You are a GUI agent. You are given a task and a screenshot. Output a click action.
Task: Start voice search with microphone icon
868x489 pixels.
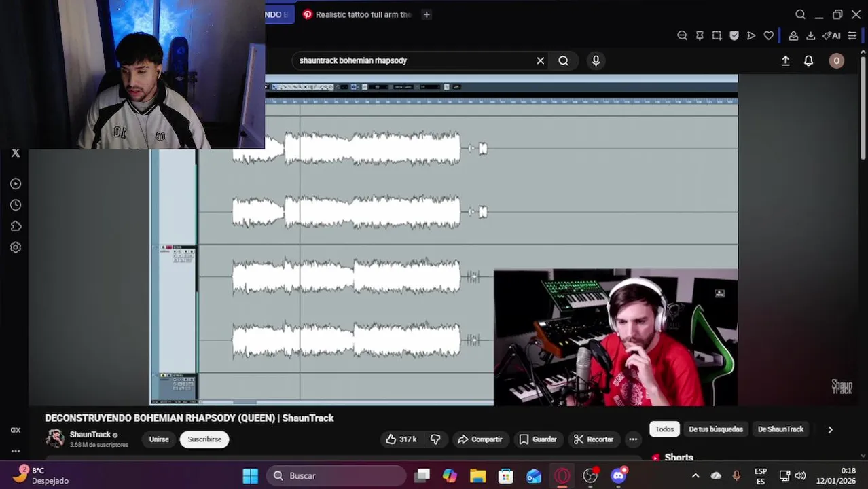pos(596,60)
